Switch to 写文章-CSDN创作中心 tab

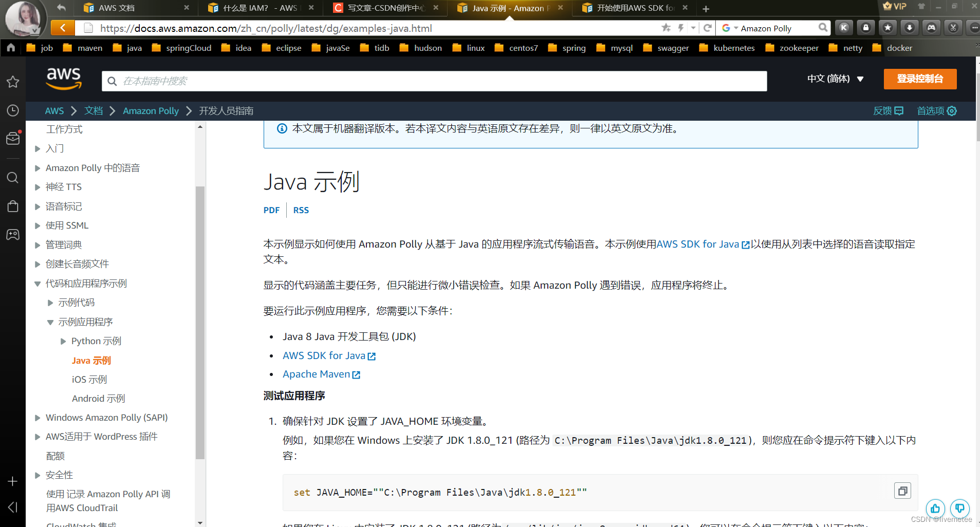[x=385, y=8]
